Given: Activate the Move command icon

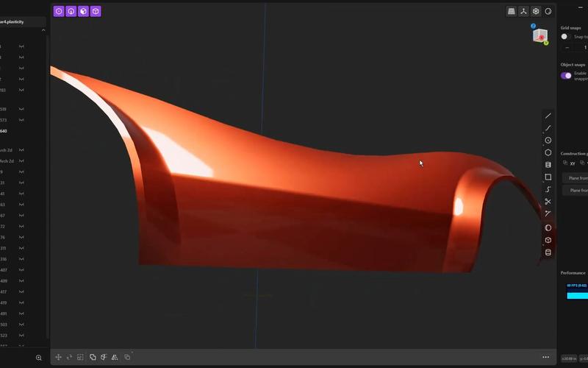Looking at the screenshot, I should click(59, 357).
